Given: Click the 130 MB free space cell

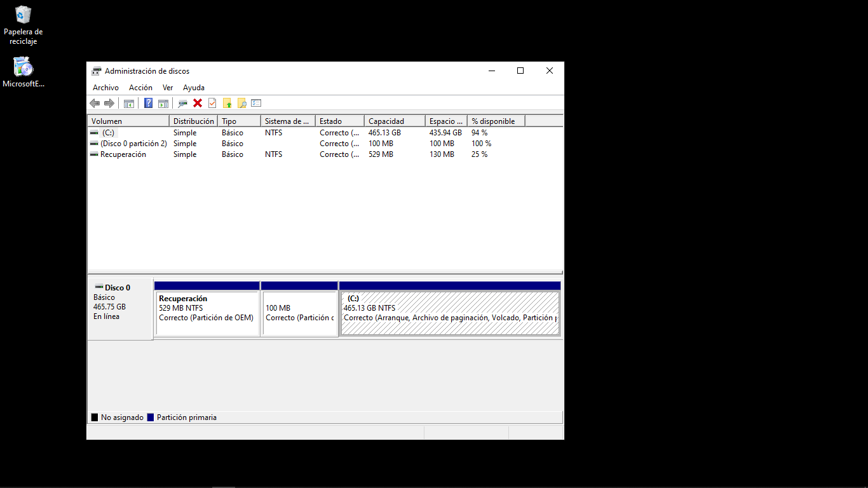Looking at the screenshot, I should pyautogui.click(x=442, y=154).
